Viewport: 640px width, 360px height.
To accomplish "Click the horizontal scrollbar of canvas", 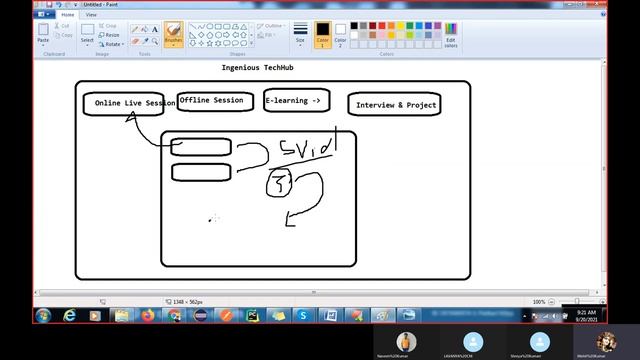I will pyautogui.click(x=314, y=292).
